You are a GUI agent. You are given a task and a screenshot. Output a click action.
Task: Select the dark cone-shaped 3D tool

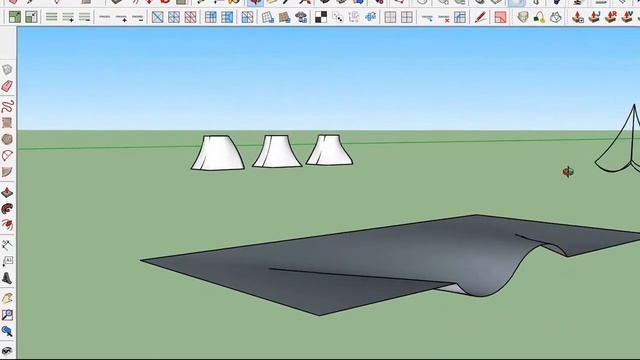click(7, 278)
